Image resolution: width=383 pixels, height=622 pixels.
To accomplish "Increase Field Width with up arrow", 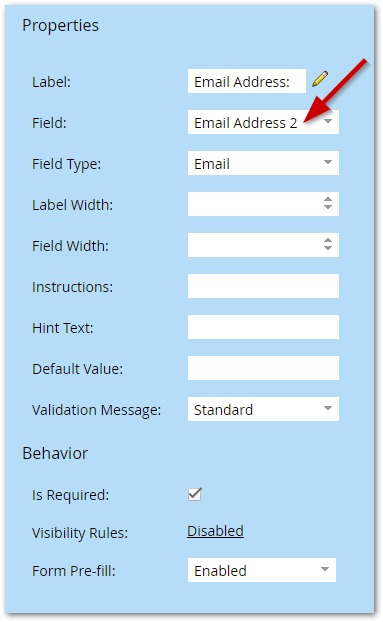I will 328,240.
